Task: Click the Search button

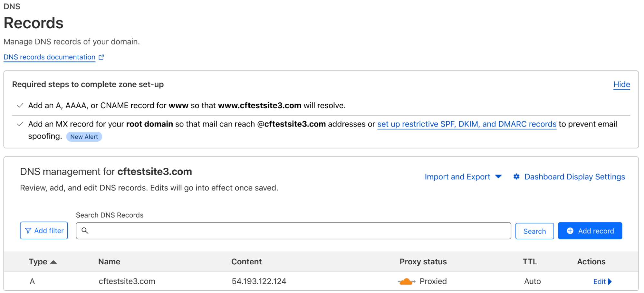Action: pos(534,231)
